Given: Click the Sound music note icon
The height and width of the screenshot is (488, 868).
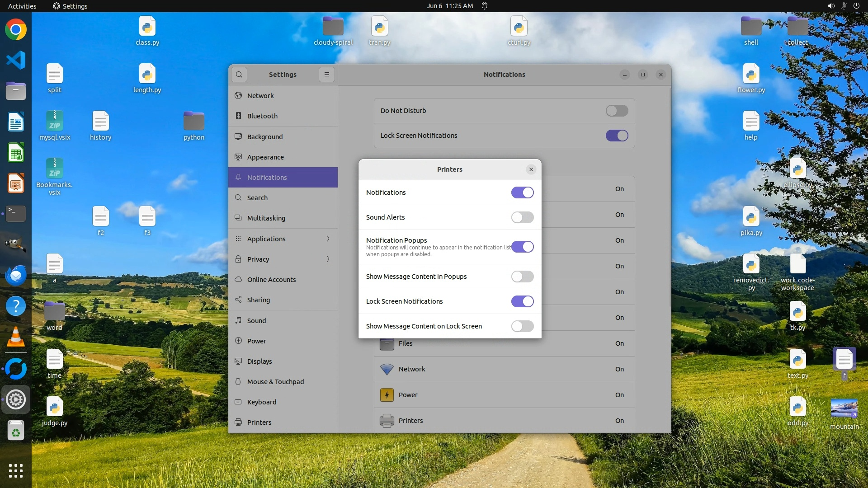Looking at the screenshot, I should [238, 321].
